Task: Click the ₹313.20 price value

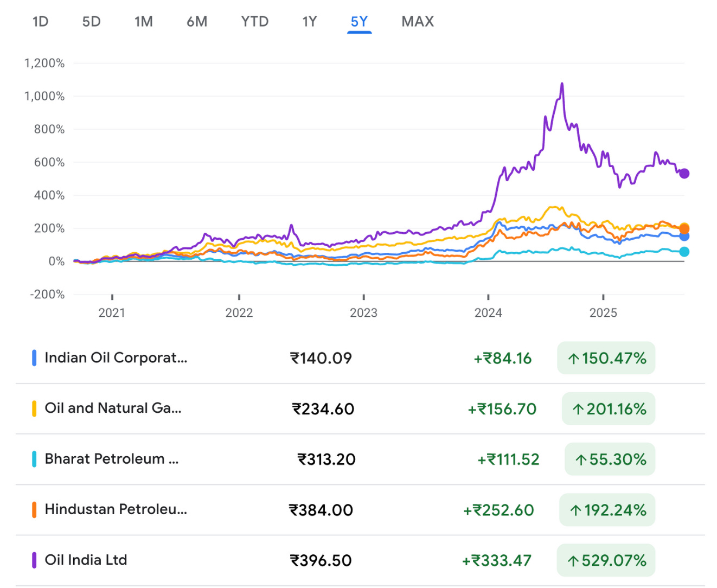Action: tap(327, 459)
